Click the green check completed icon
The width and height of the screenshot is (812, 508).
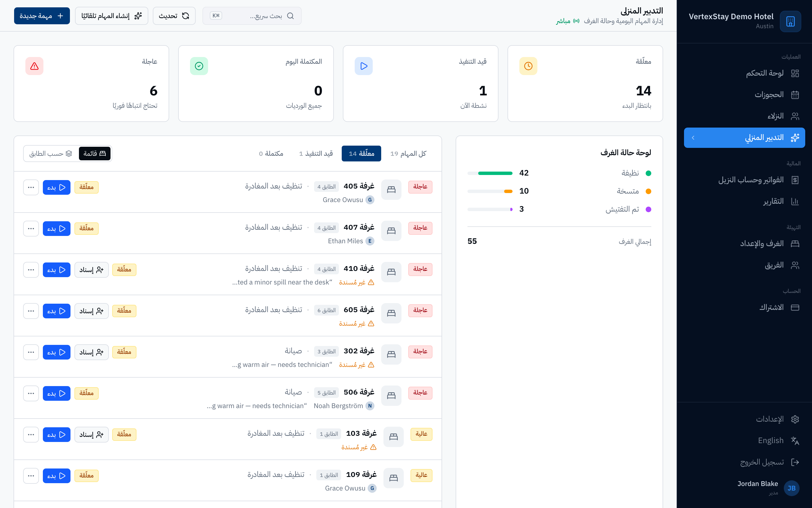(x=199, y=66)
